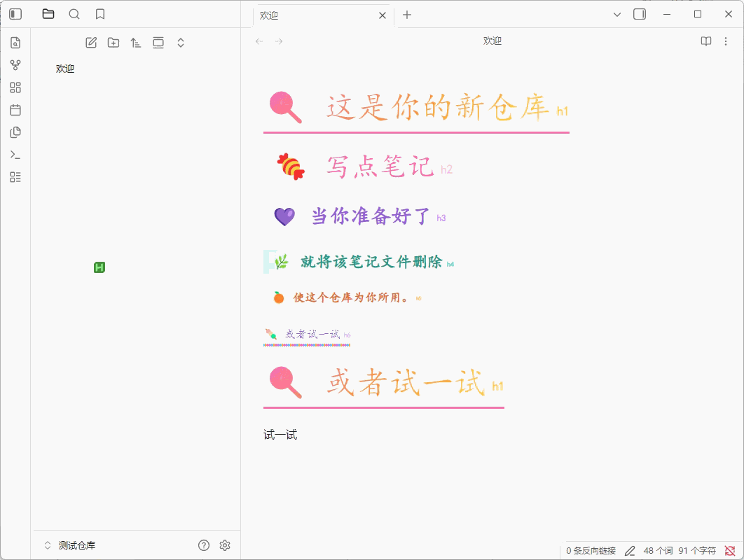Switch to the Bookmarks tab in sidebar
This screenshot has height=560, width=744.
(x=100, y=14)
